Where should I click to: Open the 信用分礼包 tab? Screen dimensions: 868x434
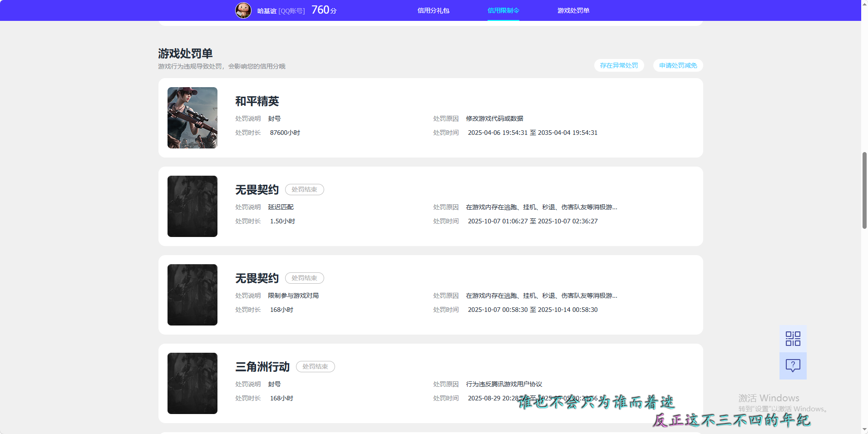point(433,10)
